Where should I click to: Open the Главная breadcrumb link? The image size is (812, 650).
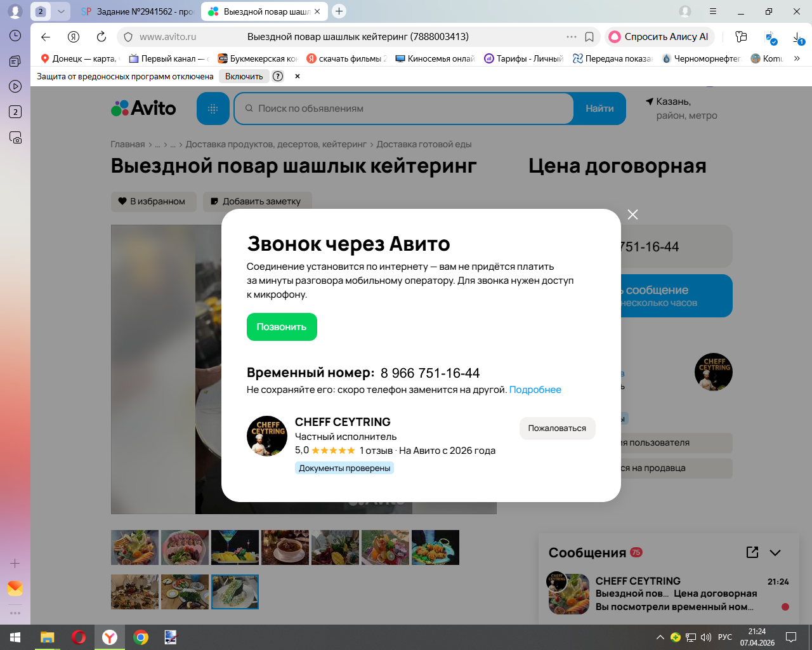pos(128,144)
